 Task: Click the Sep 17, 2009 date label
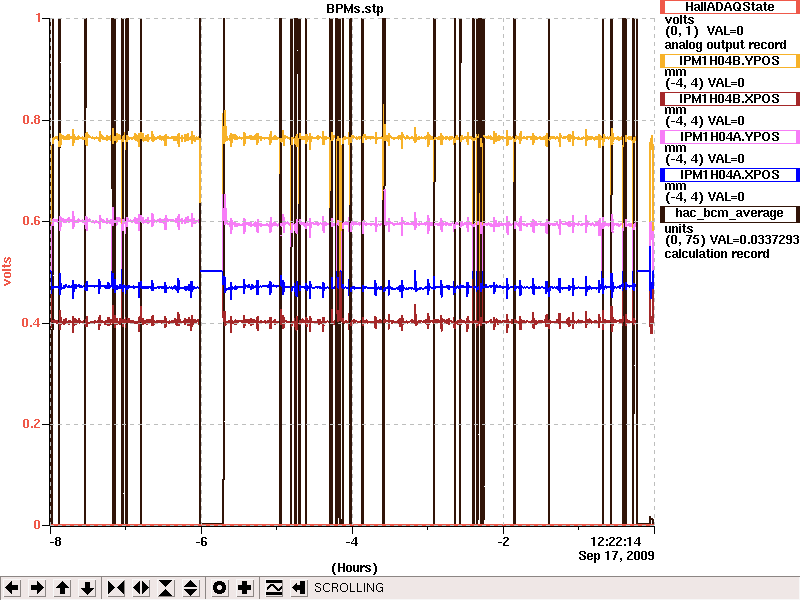coord(616,556)
